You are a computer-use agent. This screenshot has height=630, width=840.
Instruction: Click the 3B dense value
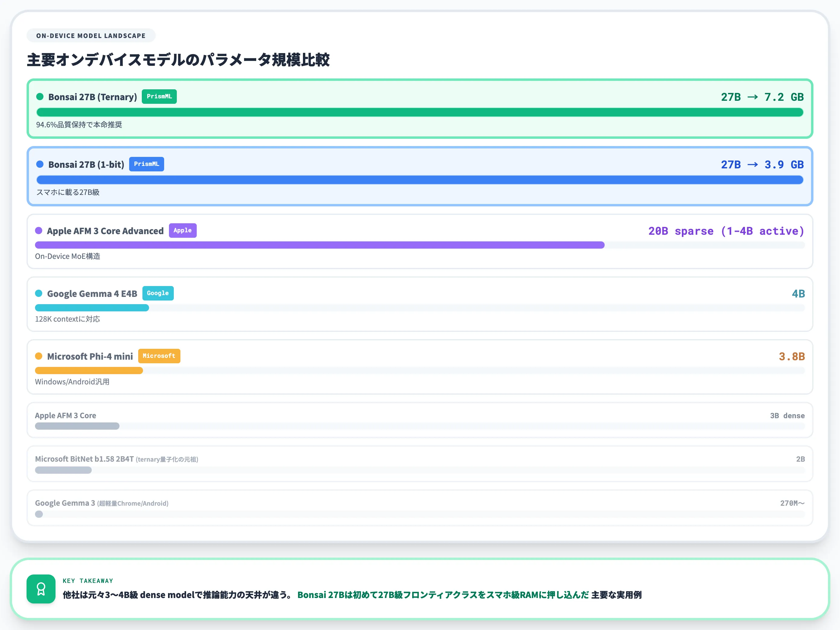[x=787, y=415]
